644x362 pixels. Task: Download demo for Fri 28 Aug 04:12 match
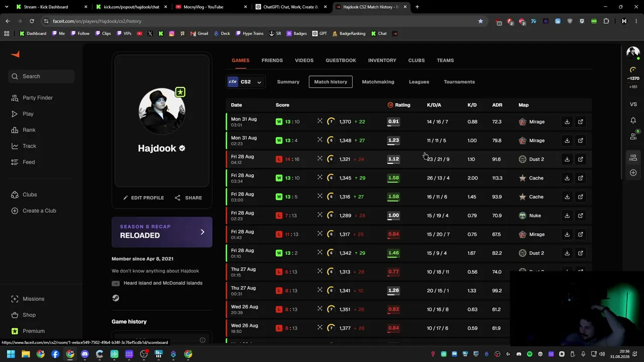pos(567,159)
